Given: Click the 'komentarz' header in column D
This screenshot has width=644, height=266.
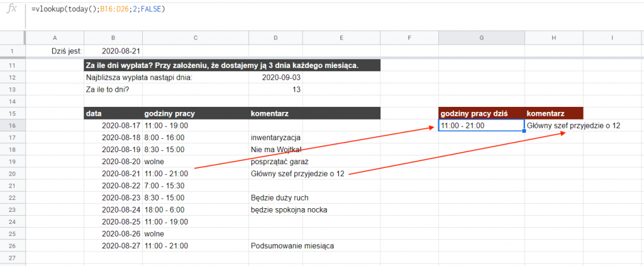Looking at the screenshot, I should (x=275, y=113).
